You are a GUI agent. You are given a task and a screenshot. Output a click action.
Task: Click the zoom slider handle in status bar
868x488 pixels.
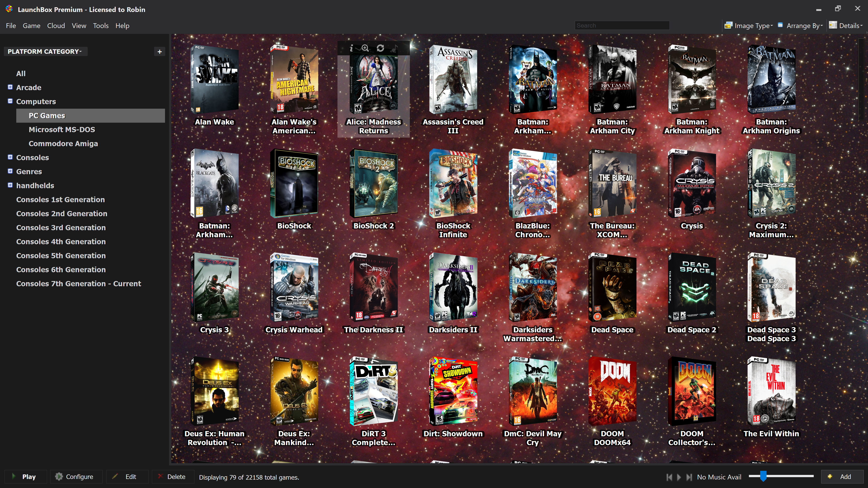[x=763, y=476]
